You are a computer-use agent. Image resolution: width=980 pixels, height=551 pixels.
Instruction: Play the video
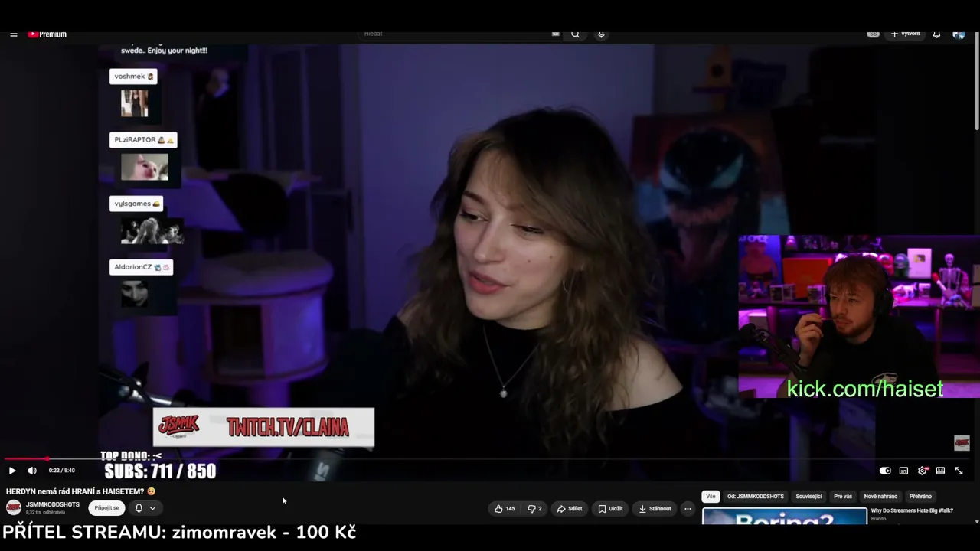pyautogui.click(x=11, y=471)
